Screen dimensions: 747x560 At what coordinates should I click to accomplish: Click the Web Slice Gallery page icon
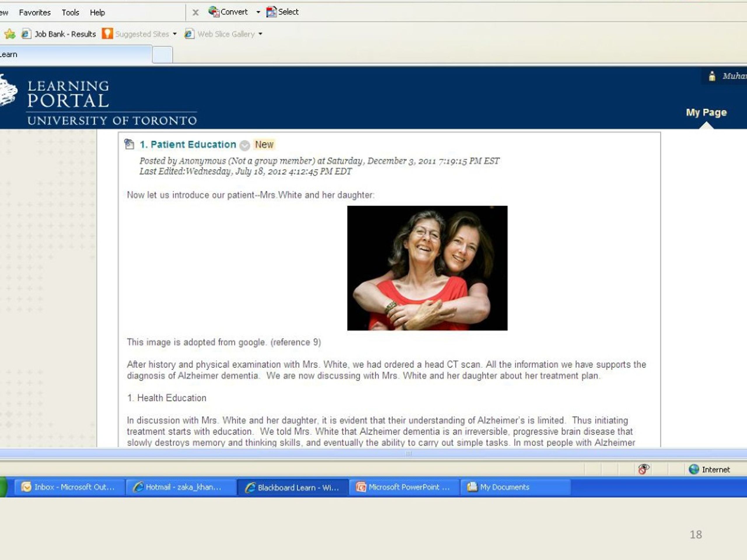[x=189, y=34]
